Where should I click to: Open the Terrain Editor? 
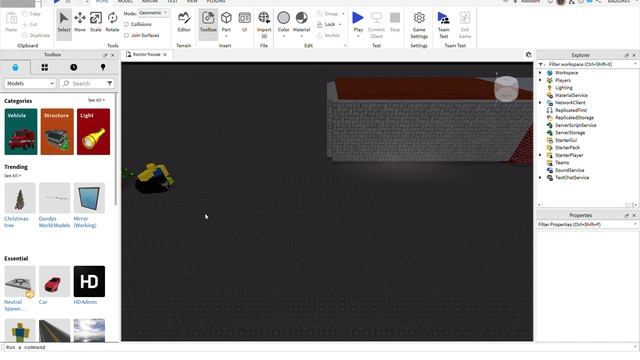click(x=184, y=22)
